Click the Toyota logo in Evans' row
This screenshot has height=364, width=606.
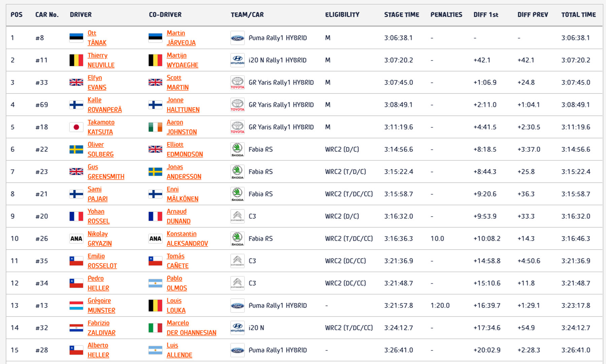(x=237, y=82)
